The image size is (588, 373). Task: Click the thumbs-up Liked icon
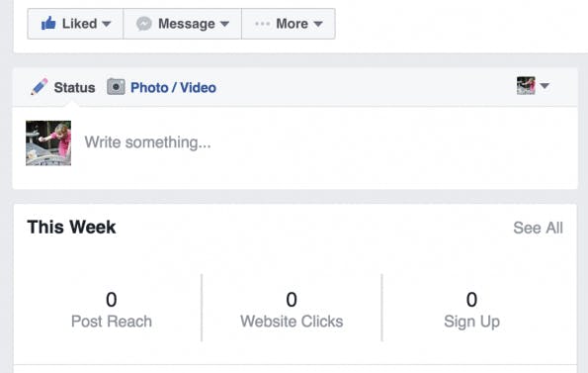48,24
